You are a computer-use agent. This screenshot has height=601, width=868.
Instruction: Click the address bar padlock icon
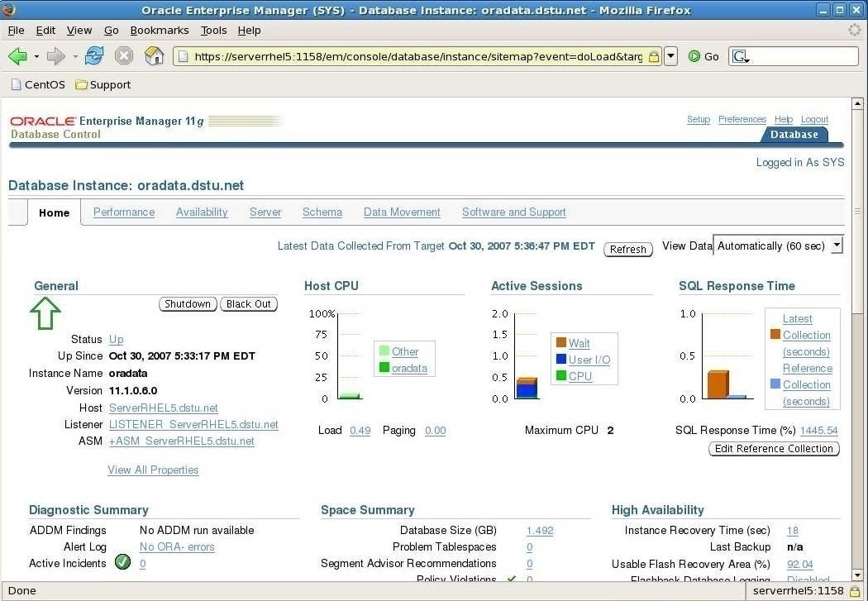[654, 56]
